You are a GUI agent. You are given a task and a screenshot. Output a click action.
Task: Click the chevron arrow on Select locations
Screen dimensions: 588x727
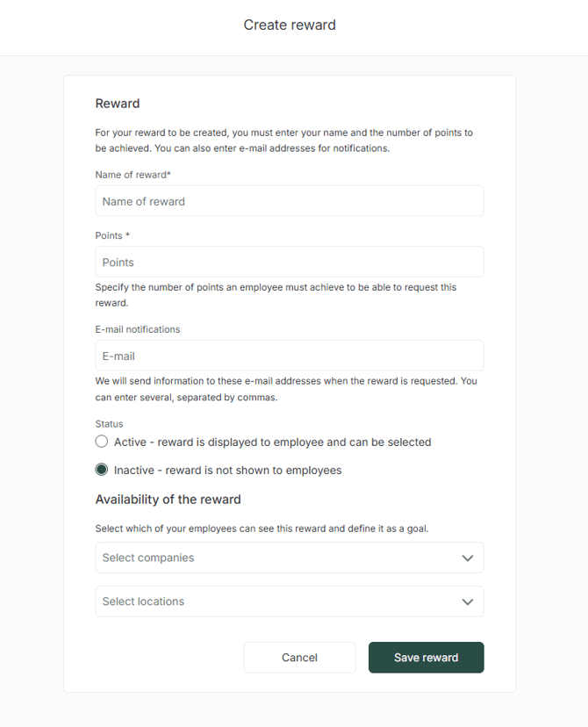click(468, 602)
